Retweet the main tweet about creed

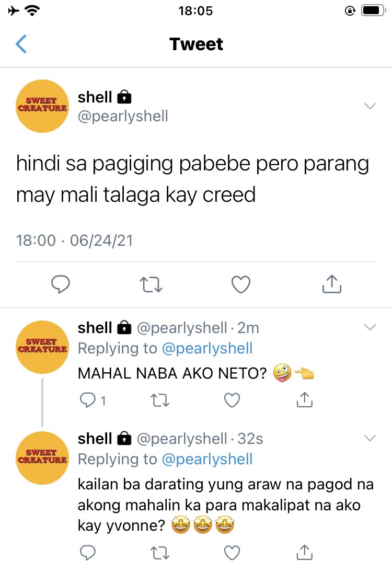pos(151,285)
